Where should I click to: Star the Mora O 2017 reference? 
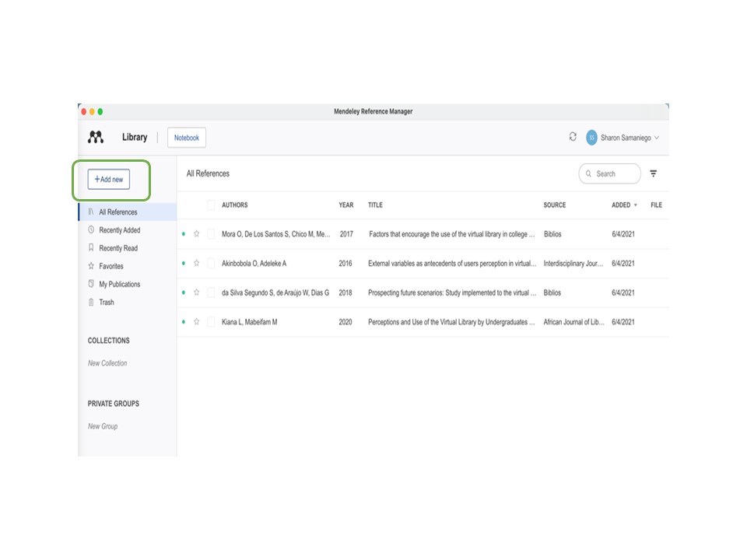[196, 234]
